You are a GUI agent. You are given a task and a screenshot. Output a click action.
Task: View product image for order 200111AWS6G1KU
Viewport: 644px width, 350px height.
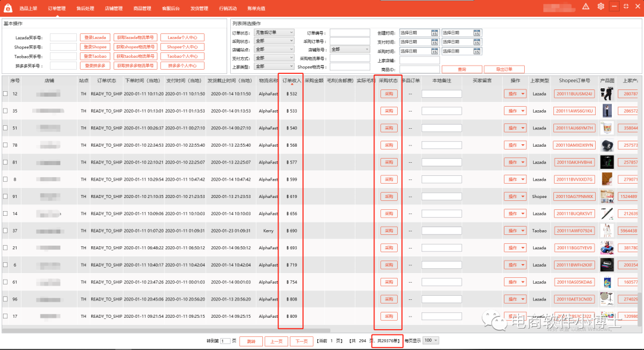point(606,111)
